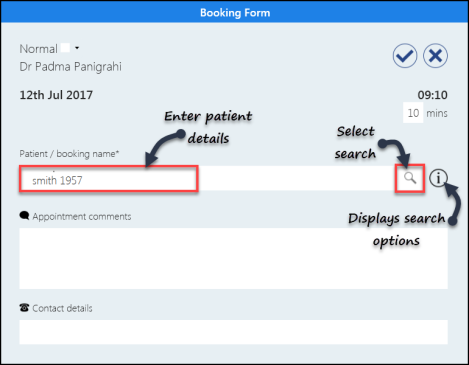Select the Normal slot type label
Viewport: 469px width, 365px height.
click(39, 49)
